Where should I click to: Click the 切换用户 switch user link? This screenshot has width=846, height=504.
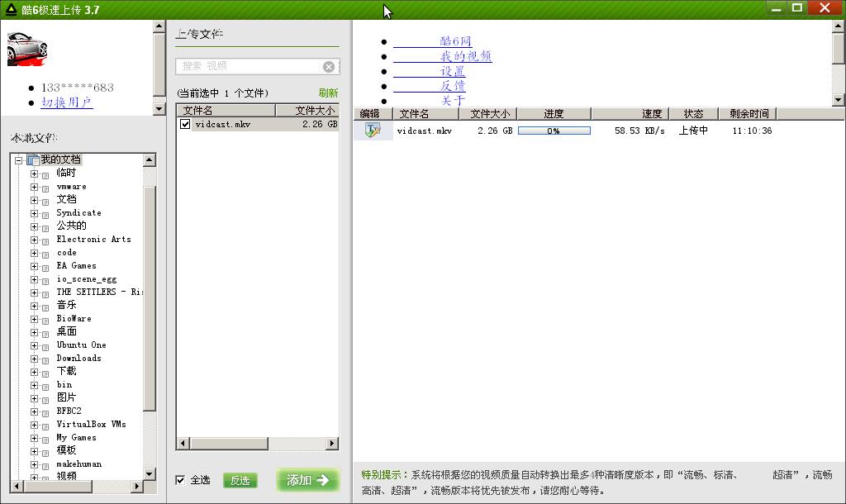67,102
